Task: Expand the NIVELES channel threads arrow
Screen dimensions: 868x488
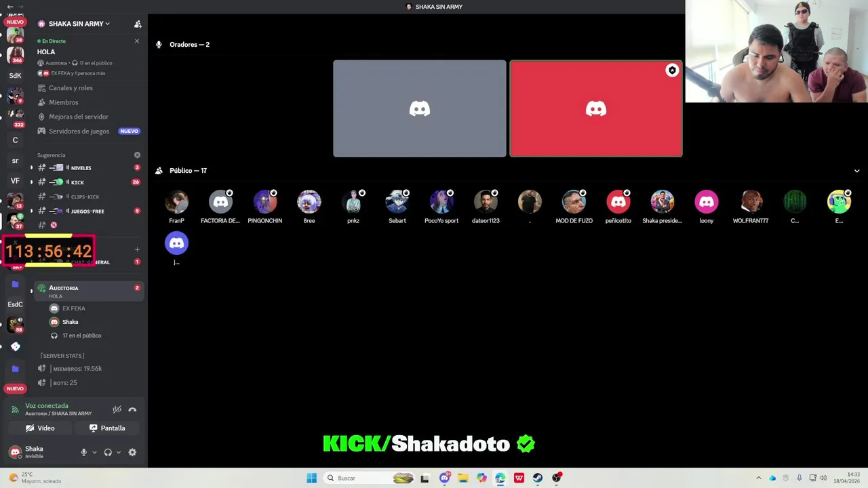Action: 31,167
